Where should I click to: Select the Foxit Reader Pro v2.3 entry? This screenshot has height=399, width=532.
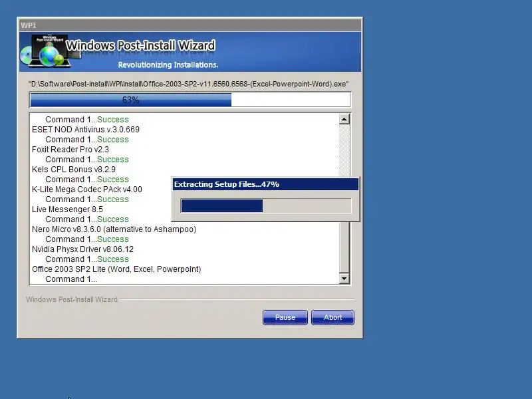pos(70,149)
